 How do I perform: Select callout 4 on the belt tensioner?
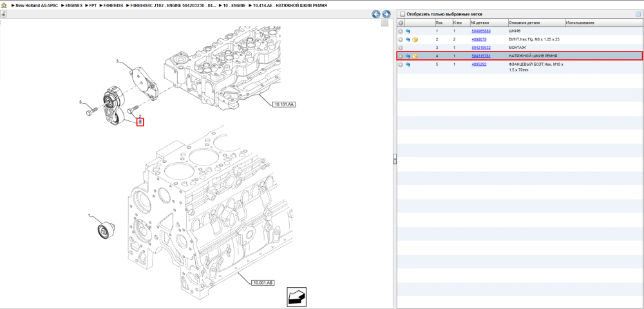[x=140, y=122]
